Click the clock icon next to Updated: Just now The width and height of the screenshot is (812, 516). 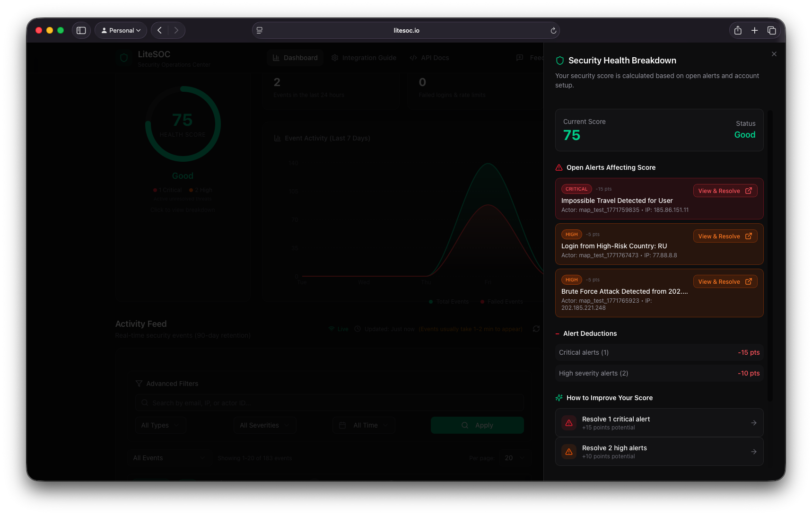tap(358, 329)
